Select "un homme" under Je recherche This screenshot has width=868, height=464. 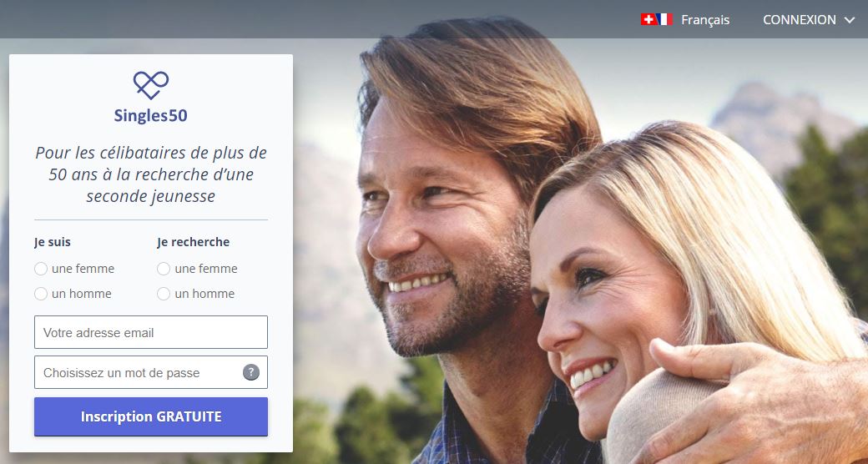click(164, 294)
